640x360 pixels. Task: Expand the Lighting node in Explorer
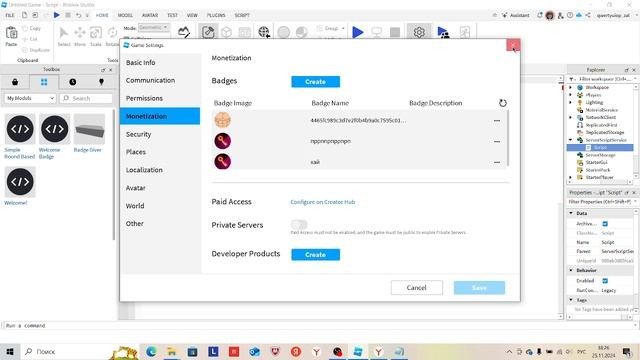pos(571,102)
